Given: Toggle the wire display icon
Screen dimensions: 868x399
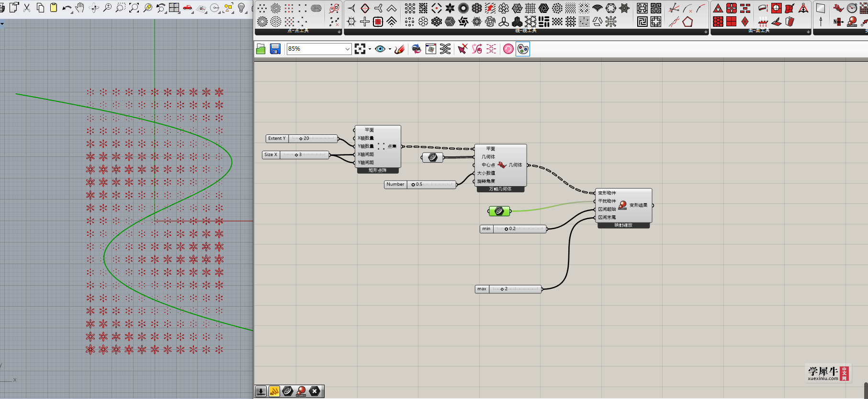Looking at the screenshot, I should pyautogui.click(x=445, y=49).
